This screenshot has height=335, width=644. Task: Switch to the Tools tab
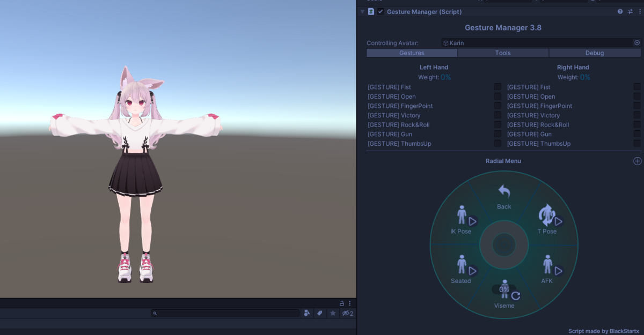(x=503, y=53)
